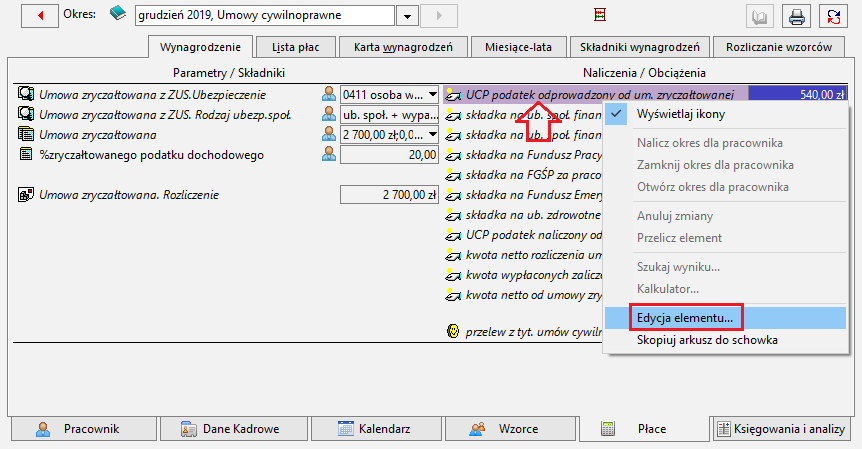Screen dimensions: 862x449
Task: Open the Karta wynagrodzeń tab
Action: click(x=403, y=47)
